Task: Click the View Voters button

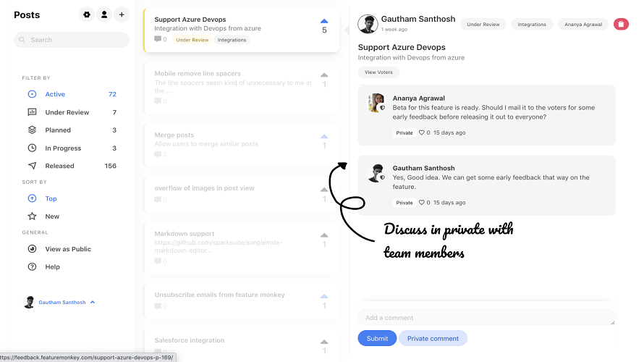Action: point(378,72)
